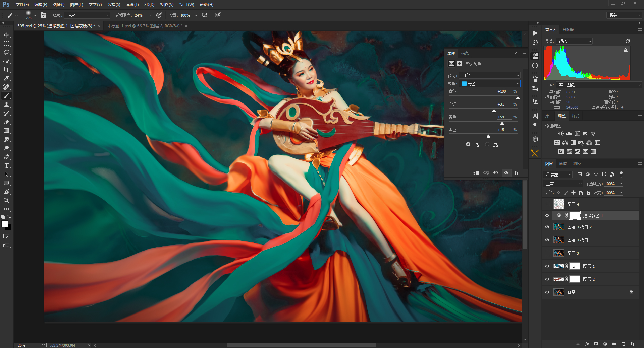Show the 图层 4 layer

[x=547, y=204]
